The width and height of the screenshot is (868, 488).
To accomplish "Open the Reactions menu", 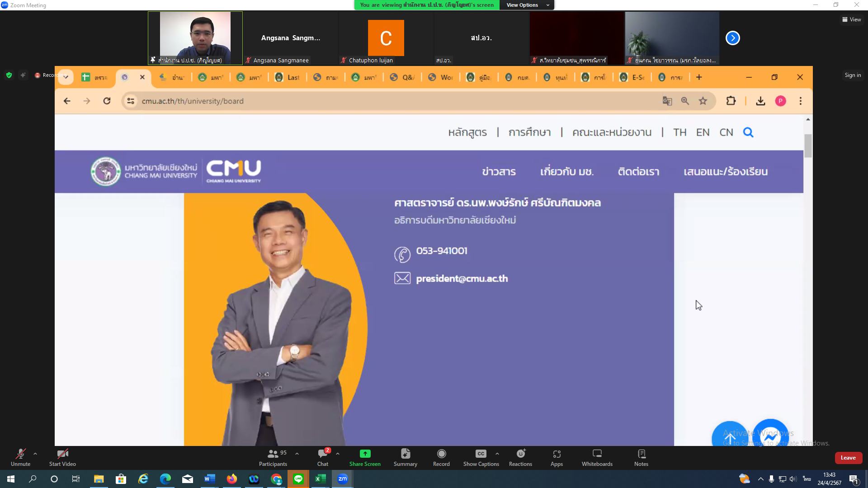I will [520, 457].
